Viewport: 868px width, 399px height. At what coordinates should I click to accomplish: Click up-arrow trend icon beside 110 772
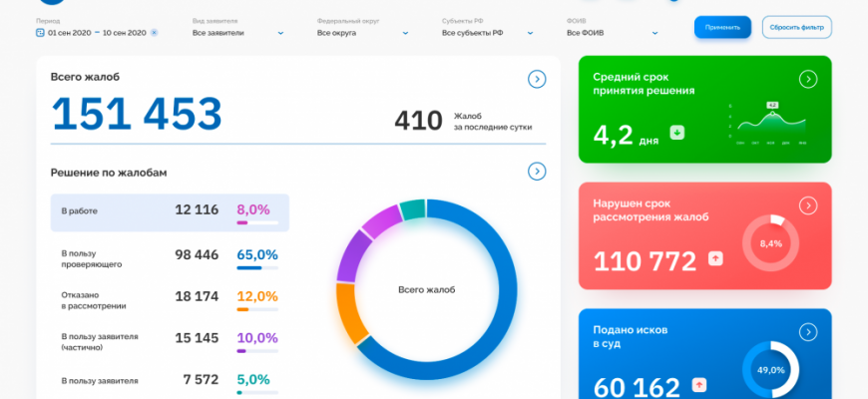point(714,258)
